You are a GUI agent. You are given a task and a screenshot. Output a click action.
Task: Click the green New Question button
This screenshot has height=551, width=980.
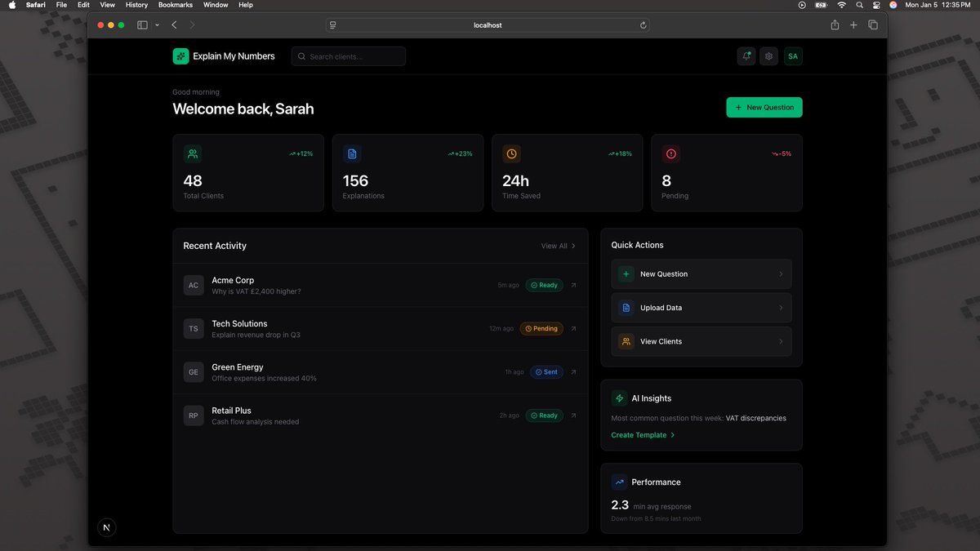point(764,108)
